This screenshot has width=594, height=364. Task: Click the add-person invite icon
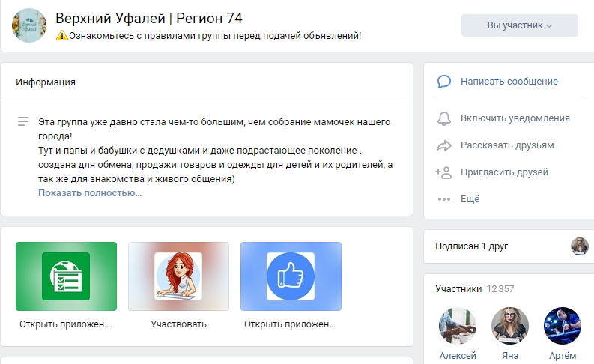coord(443,172)
